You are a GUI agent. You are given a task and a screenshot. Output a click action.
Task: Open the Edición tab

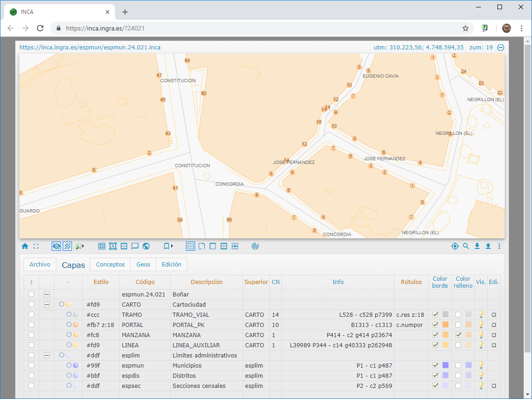point(171,265)
